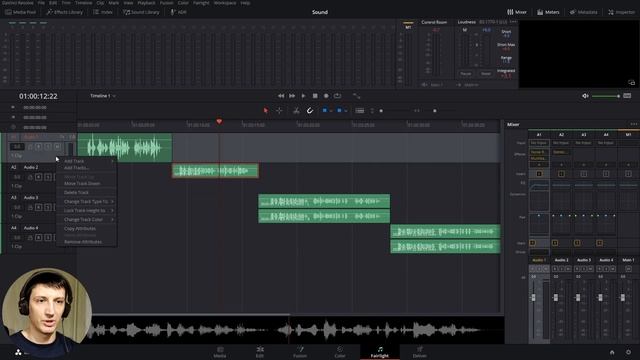Click the timeline view options icon
Screen dimensions: 640x360
[x=360, y=111]
